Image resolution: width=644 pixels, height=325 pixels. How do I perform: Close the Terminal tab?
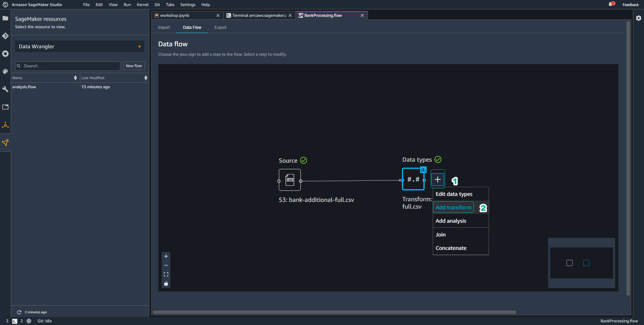pos(290,15)
